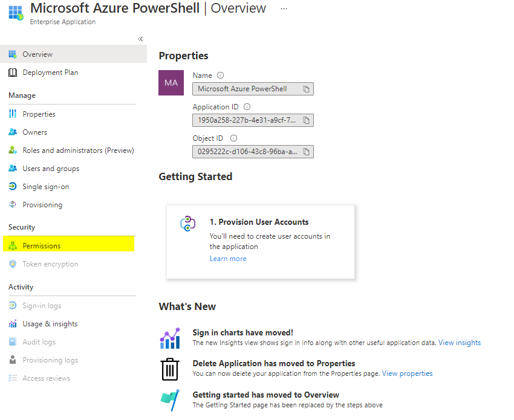This screenshot has width=514, height=420.
Task: Click the Properties bars icon
Action: pyautogui.click(x=13, y=114)
